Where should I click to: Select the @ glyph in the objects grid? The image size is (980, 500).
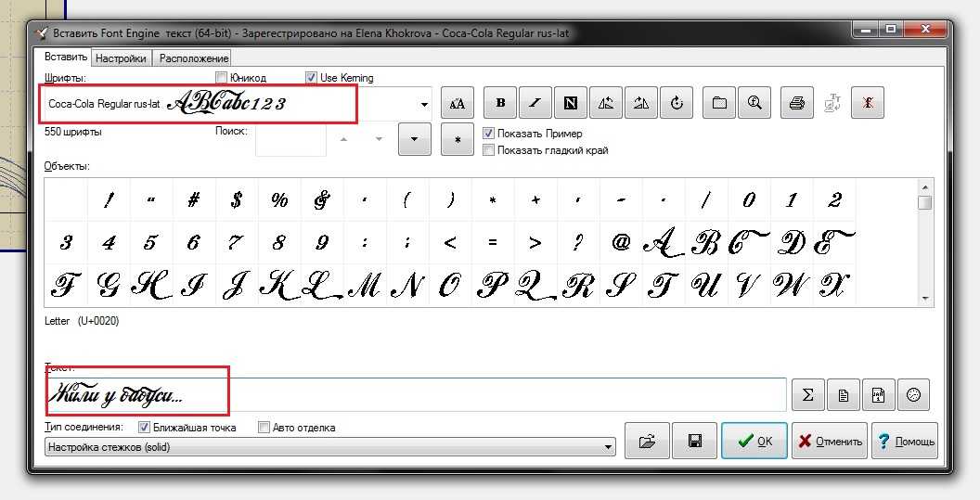pyautogui.click(x=621, y=242)
